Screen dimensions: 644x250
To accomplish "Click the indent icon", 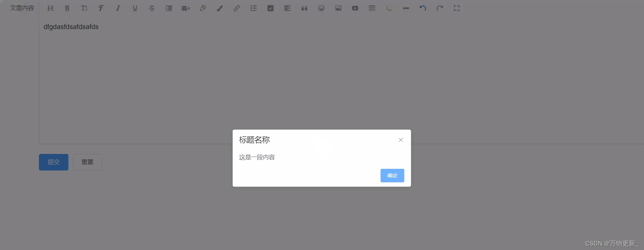I will (x=169, y=8).
